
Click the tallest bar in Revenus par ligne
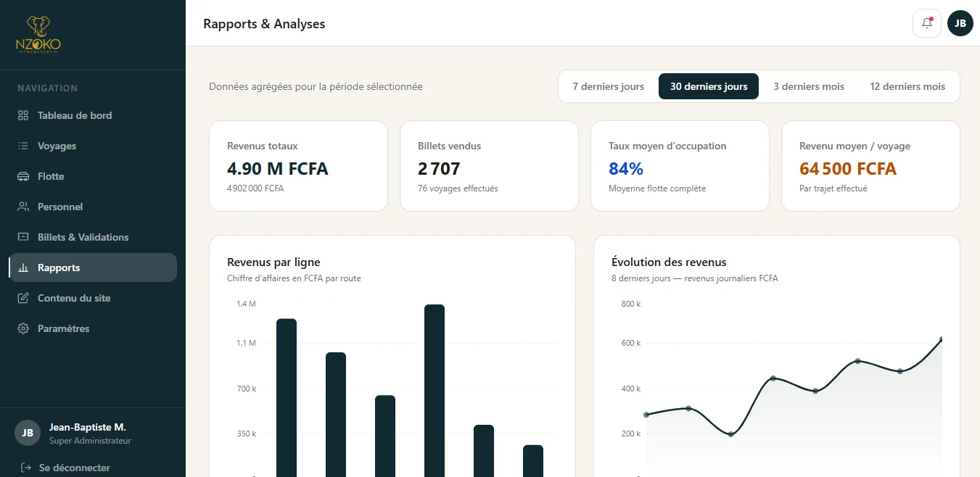435,391
